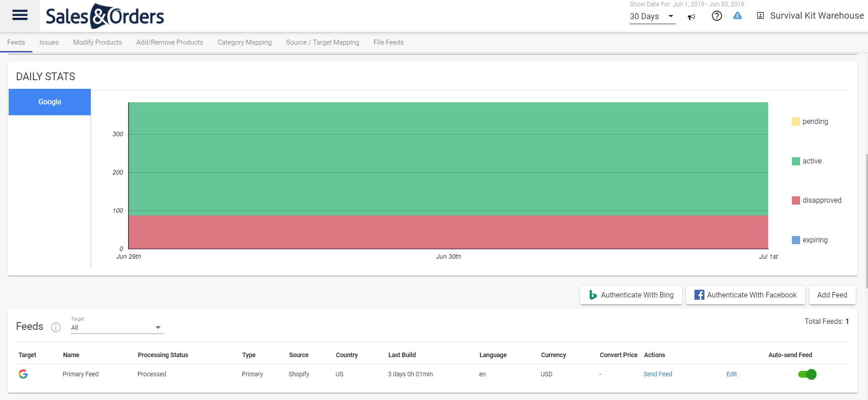Switch to the Issues tab
Viewport: 868px width, 400px height.
click(x=49, y=42)
